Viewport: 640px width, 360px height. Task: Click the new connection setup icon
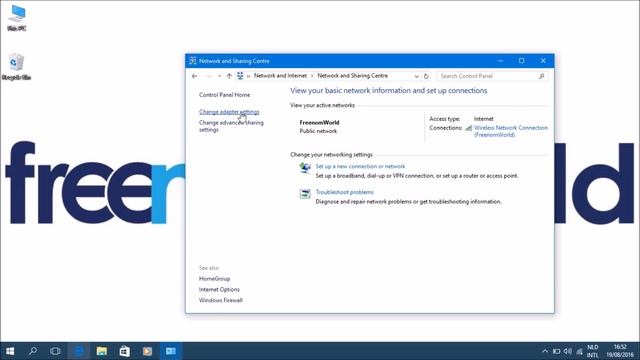(305, 168)
